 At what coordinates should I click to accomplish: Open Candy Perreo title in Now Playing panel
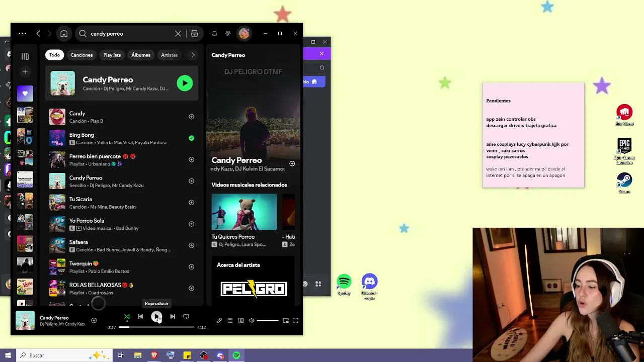coord(236,160)
